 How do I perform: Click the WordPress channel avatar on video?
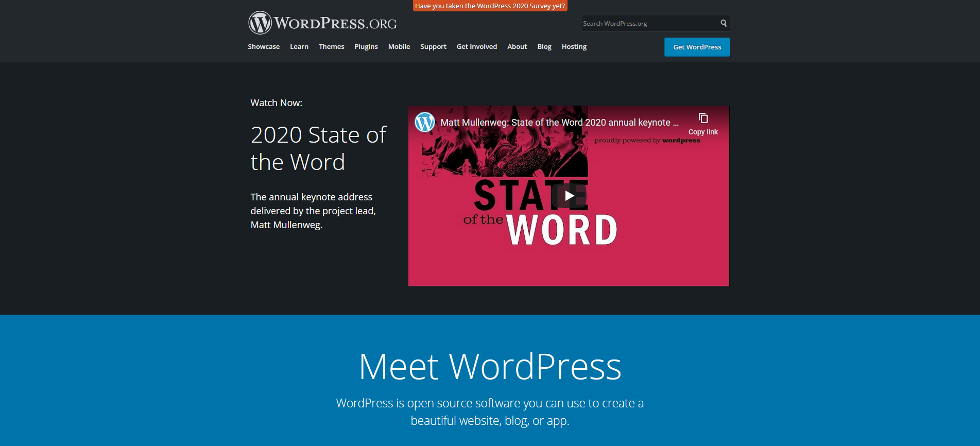(425, 122)
